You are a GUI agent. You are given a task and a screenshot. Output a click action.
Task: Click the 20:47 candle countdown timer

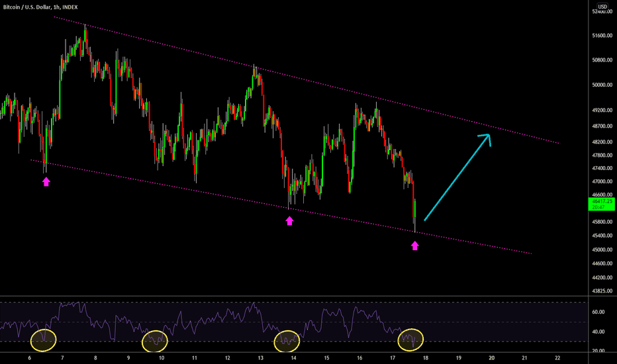tap(598, 207)
